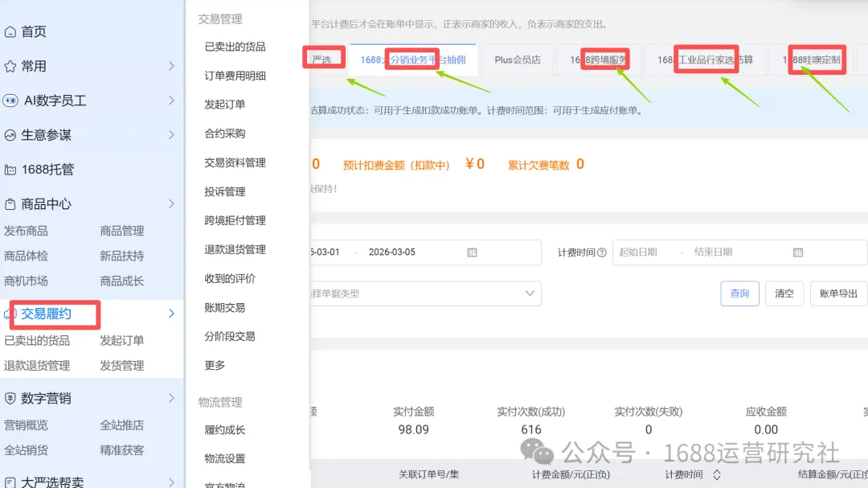
Task: Open the 选择单据类型 dropdown
Action: 425,293
